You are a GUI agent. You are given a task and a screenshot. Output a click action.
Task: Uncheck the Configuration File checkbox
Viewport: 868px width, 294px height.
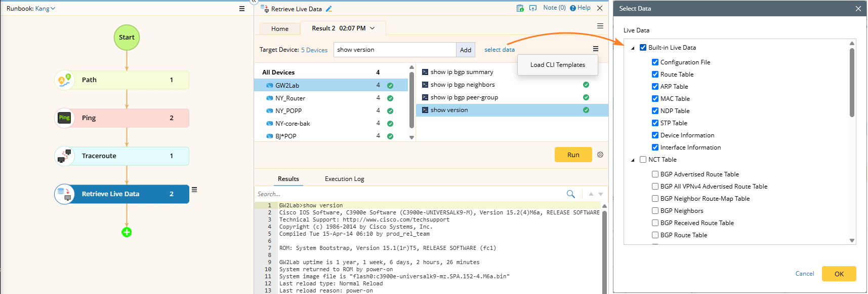point(655,62)
